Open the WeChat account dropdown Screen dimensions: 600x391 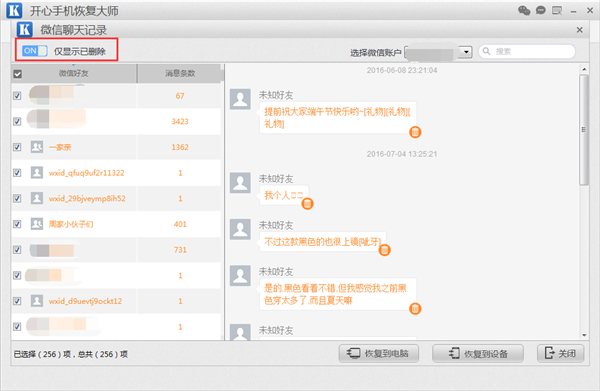[466, 52]
